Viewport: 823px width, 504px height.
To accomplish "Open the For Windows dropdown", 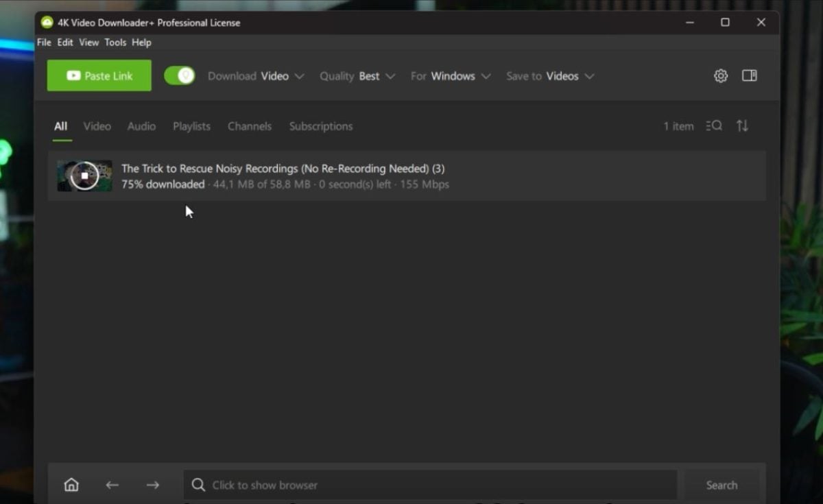I will (x=451, y=76).
